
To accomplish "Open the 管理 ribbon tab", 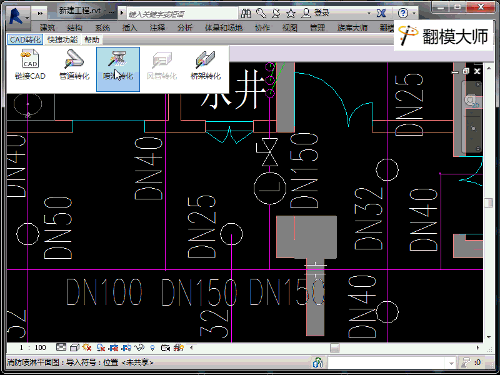I will click(x=317, y=27).
